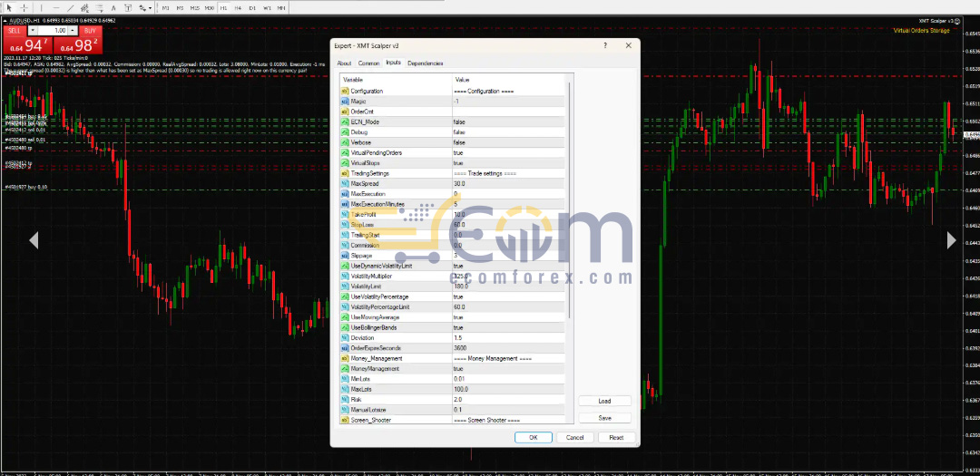The image size is (980, 476).
Task: Click the ECN_Mode row icon
Action: [345, 121]
